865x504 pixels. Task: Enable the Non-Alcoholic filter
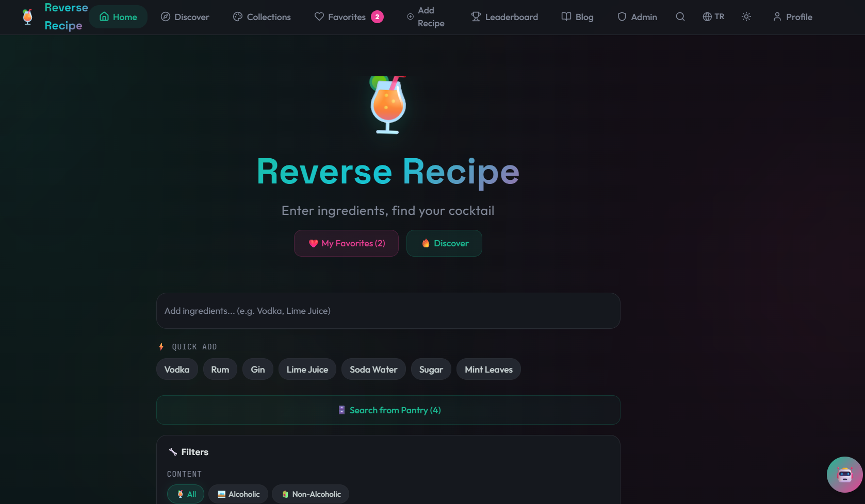click(310, 493)
